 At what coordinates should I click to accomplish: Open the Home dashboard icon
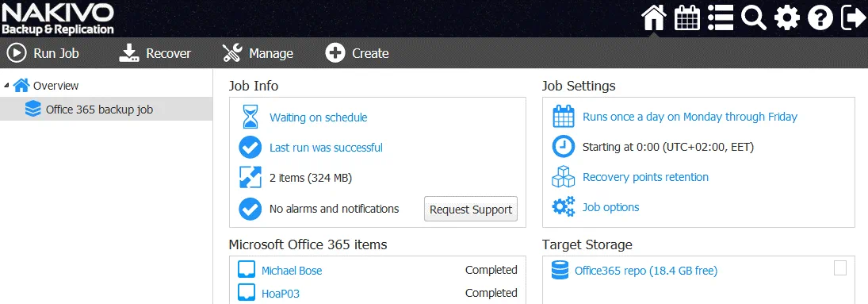(653, 17)
